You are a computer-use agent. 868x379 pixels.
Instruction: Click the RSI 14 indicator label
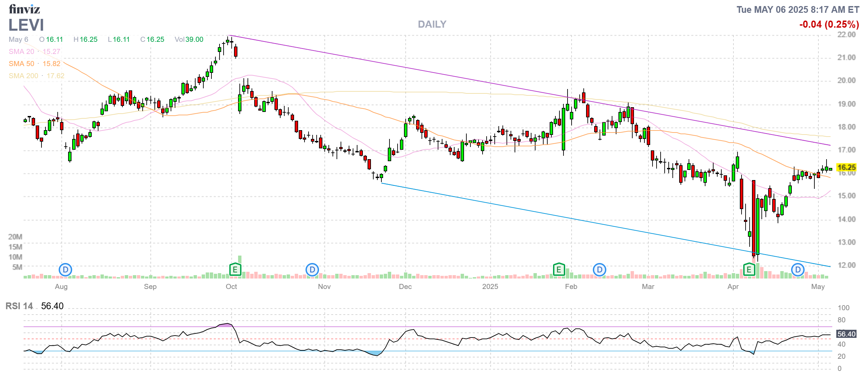(x=19, y=306)
